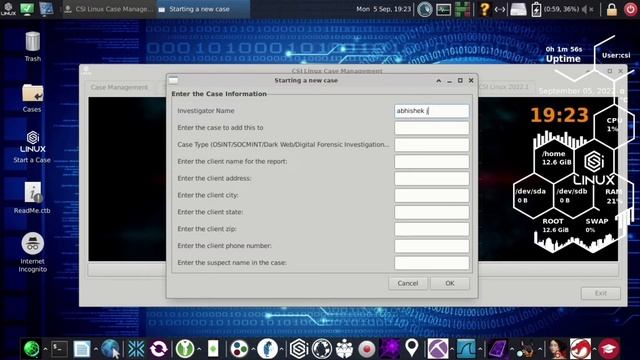Image resolution: width=640 pixels, height=360 pixels.
Task: Click the red record button dock icon
Action: click(x=367, y=349)
